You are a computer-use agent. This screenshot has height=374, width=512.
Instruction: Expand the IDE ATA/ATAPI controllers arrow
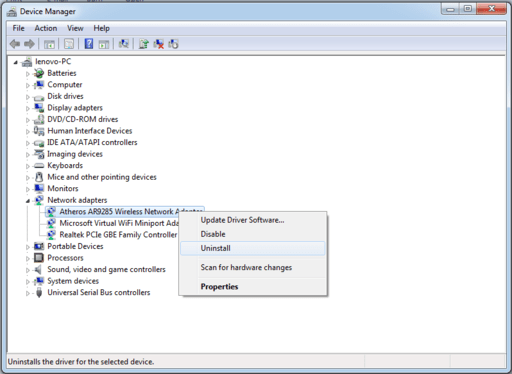point(28,143)
